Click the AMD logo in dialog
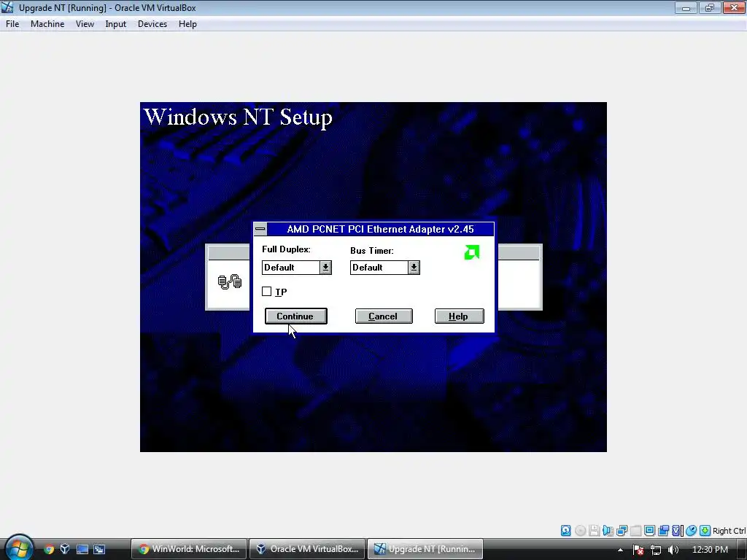The image size is (747, 560). 472,252
